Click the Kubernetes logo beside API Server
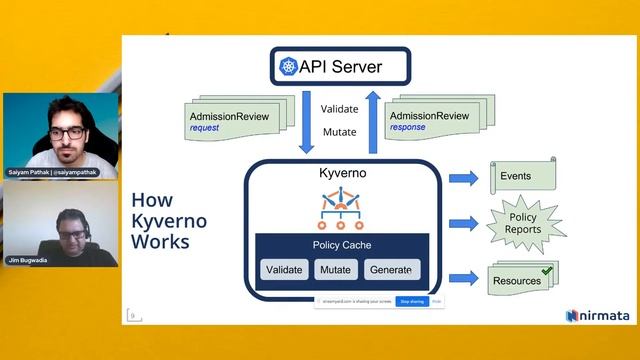This screenshot has height=360, width=640. point(289,66)
